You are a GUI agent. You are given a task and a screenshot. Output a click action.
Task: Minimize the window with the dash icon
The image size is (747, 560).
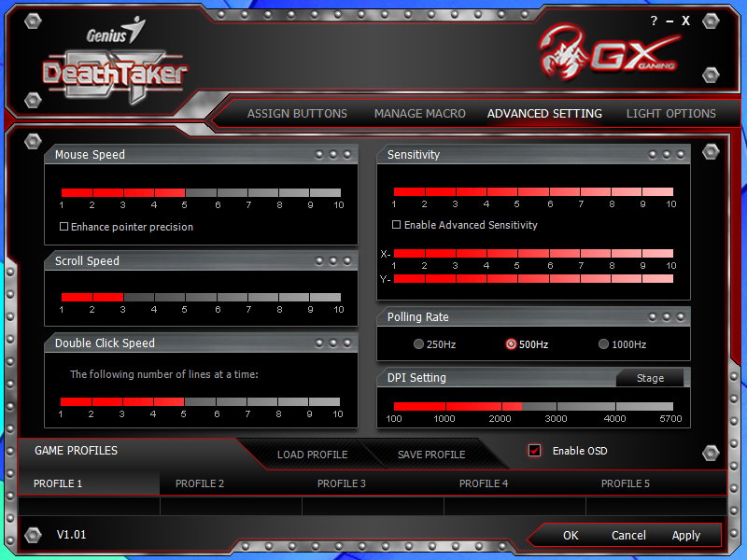(669, 21)
